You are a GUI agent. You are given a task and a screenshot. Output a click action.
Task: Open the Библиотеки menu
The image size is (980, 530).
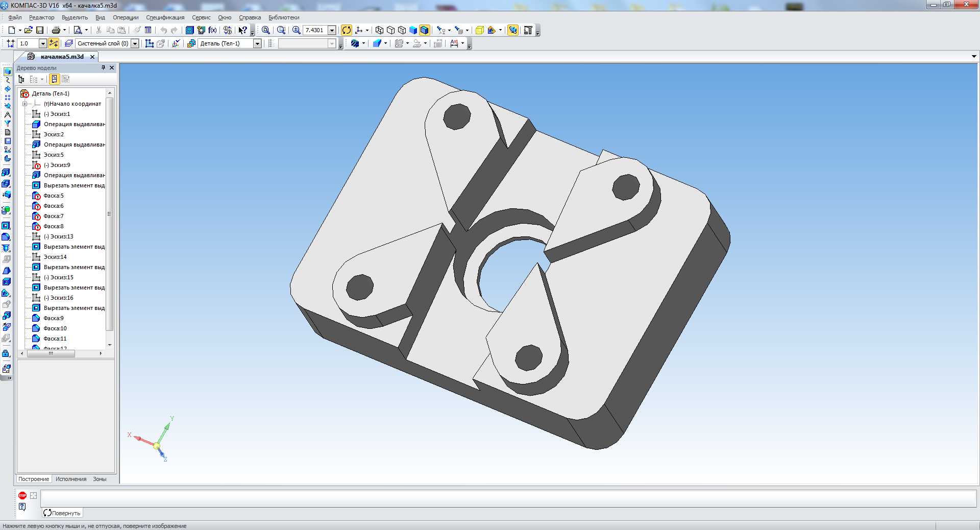(x=284, y=17)
